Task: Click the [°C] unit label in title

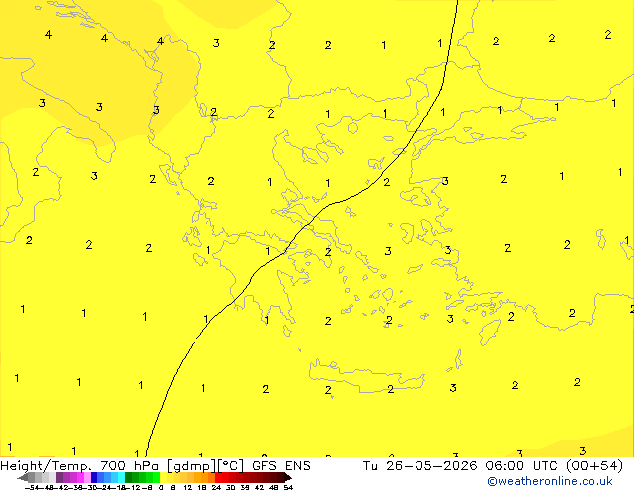Action: 231,466
